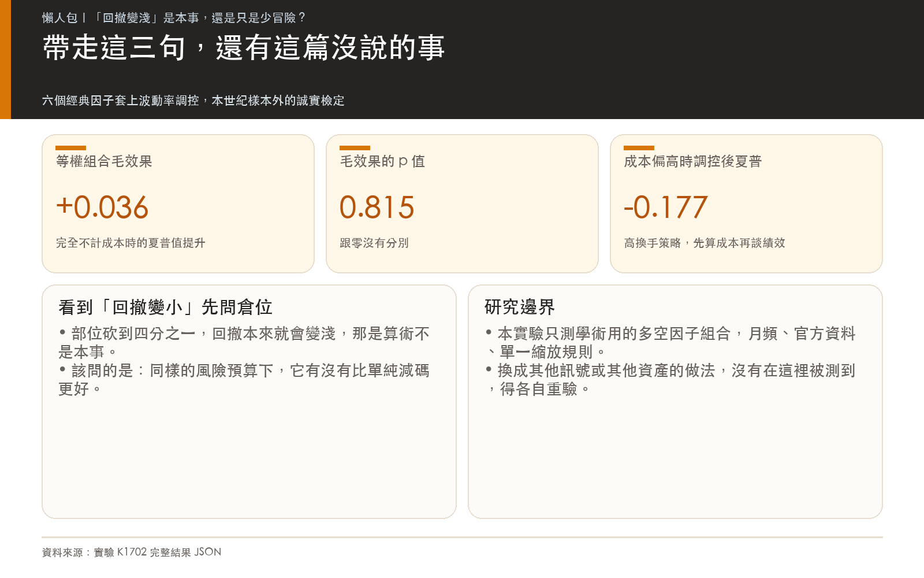
Task: Click the caption 跟零沒有分別
Action: 374,243
